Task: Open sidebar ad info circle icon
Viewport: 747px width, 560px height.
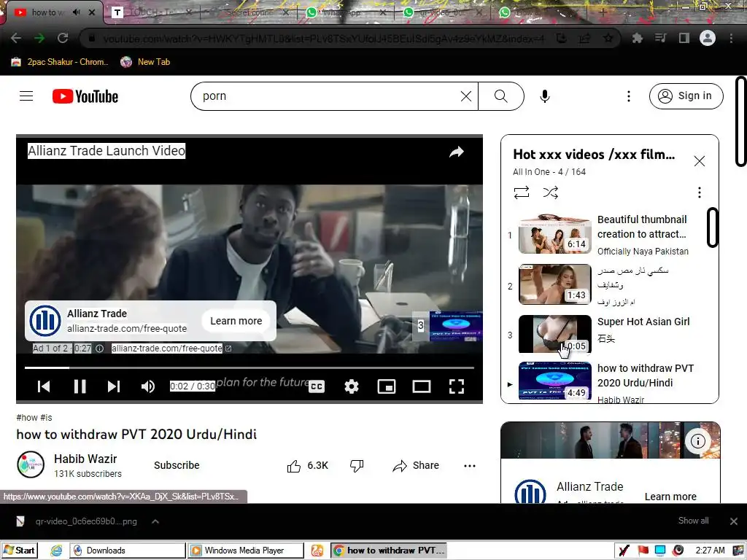Action: (698, 441)
